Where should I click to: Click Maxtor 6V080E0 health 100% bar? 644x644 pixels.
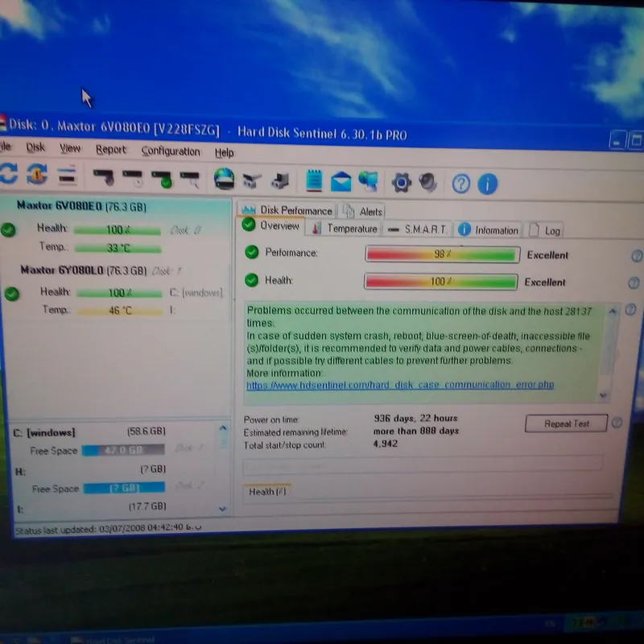tap(118, 230)
